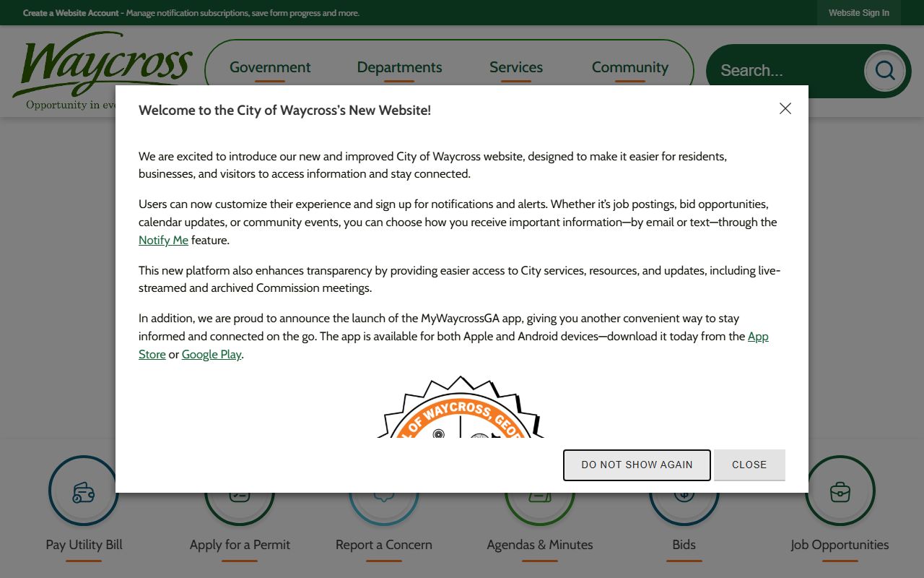Click the Do Not Show Again button
Viewport: 924px width, 578px height.
637,465
